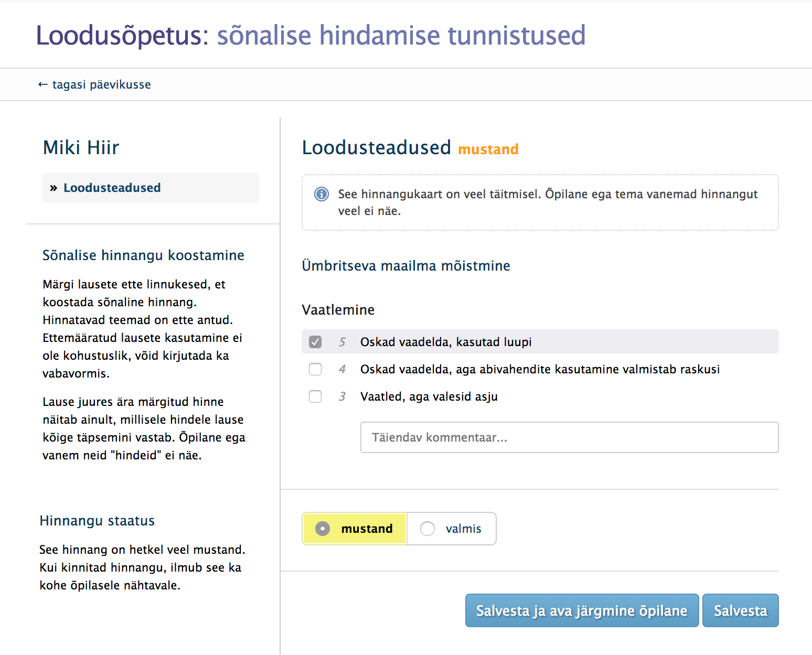Screen dimensions: 812x655
Task: Open the Loodusteadused subject in the sidebar
Action: (112, 187)
